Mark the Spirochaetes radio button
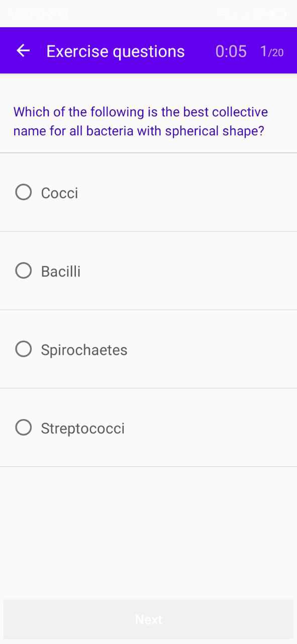 pyautogui.click(x=24, y=349)
